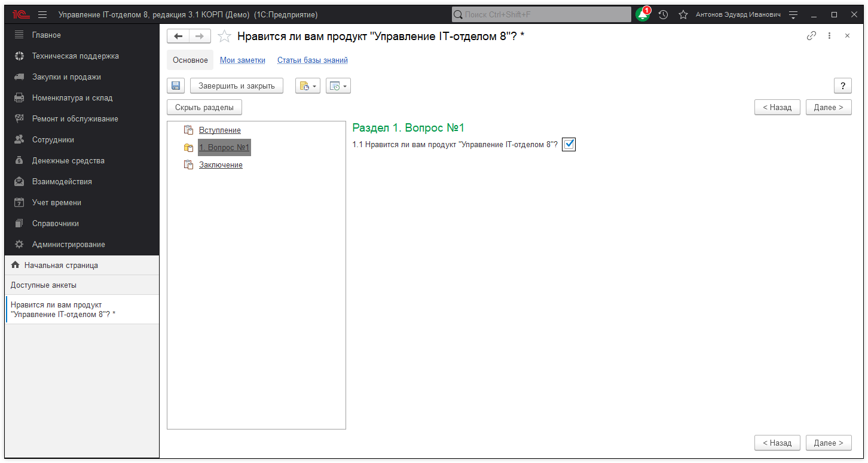Switch to the Мои заметки tab
Image resolution: width=868 pixels, height=463 pixels.
click(x=242, y=60)
